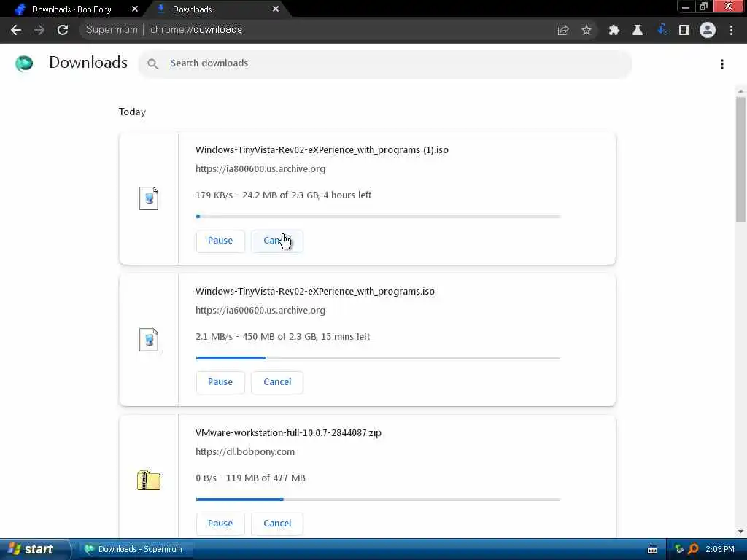The image size is (747, 560).
Task: Click the network connection tray icon
Action: pyautogui.click(x=679, y=550)
